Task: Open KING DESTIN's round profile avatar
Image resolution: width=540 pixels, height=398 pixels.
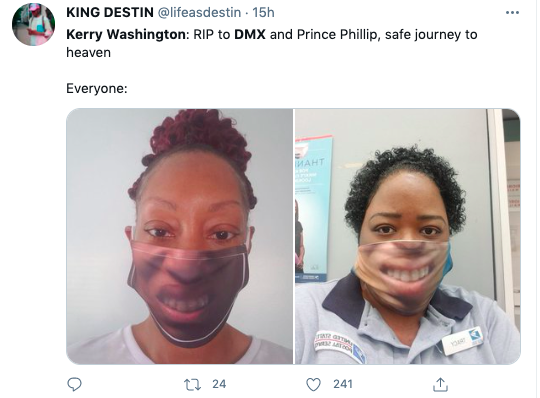Action: [x=33, y=24]
